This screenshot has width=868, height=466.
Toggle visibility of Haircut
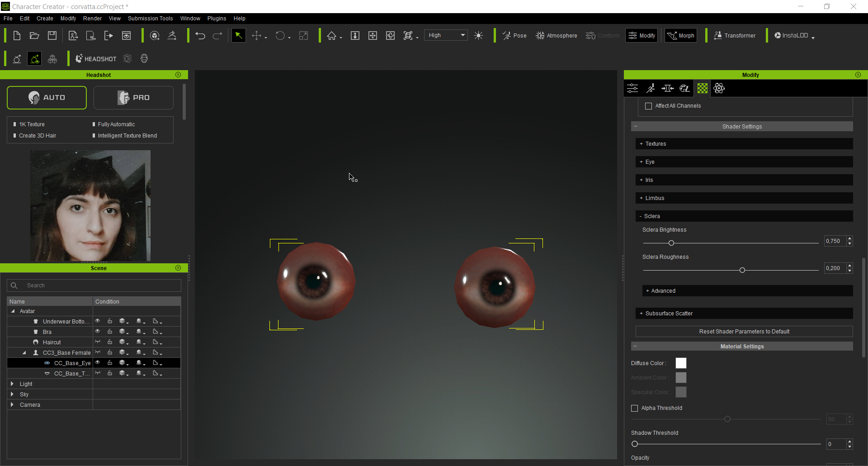[x=97, y=342]
